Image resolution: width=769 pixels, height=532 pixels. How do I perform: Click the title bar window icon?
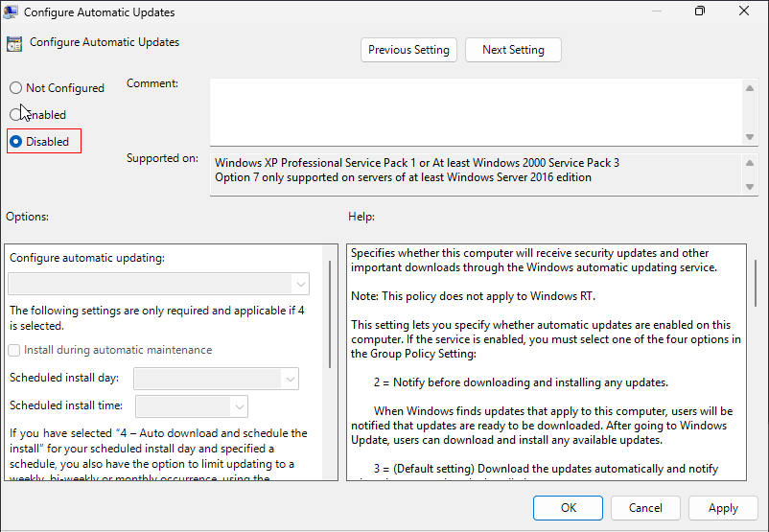[x=13, y=12]
